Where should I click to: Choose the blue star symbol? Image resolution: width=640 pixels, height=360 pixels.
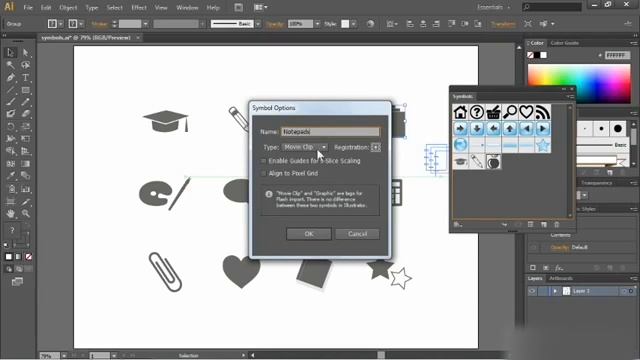[x=543, y=145]
